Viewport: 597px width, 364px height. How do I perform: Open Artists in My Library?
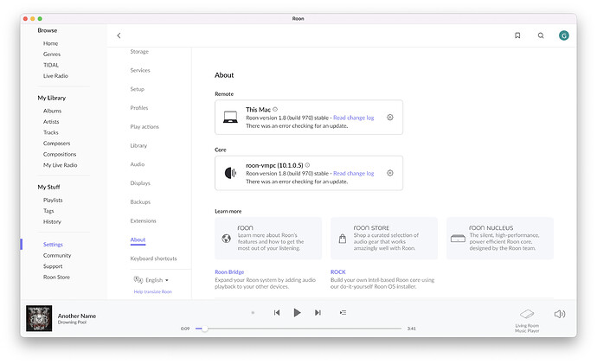coord(51,122)
